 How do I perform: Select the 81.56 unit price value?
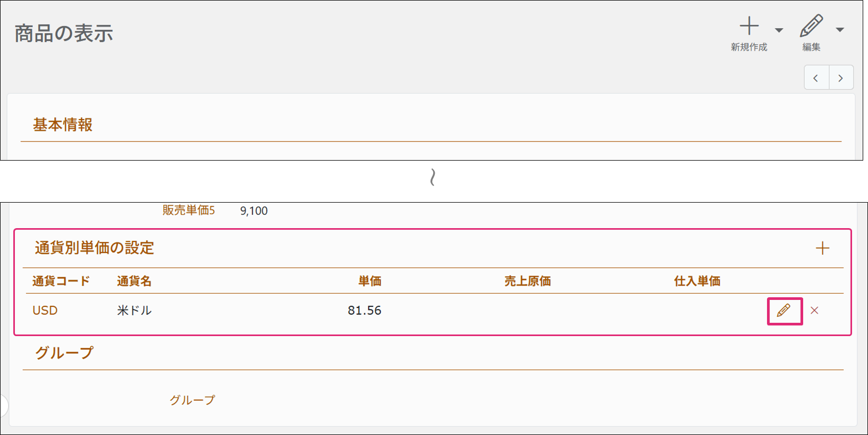click(x=364, y=311)
